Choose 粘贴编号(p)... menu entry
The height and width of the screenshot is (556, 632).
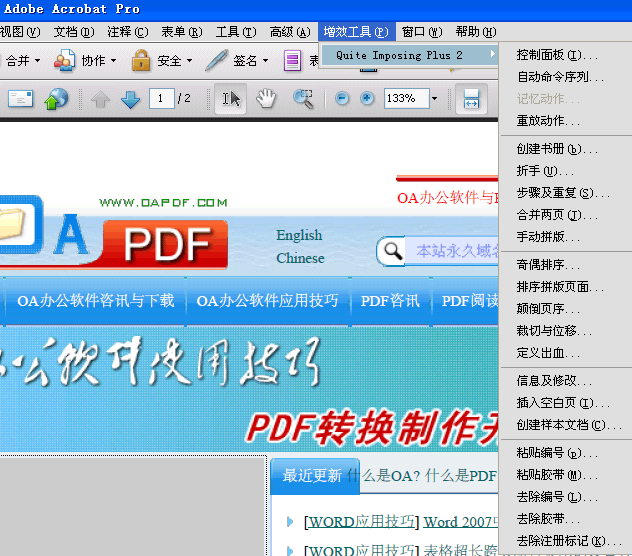(x=566, y=453)
